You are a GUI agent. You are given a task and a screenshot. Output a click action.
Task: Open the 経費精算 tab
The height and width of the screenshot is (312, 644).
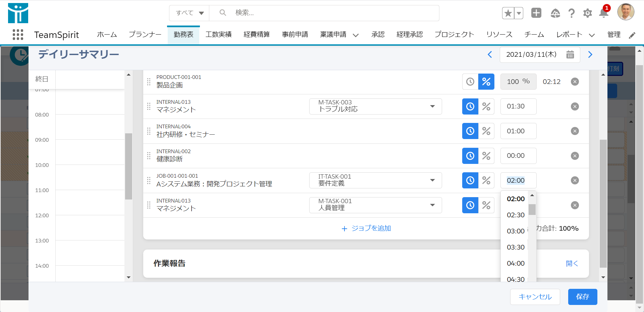pyautogui.click(x=257, y=35)
